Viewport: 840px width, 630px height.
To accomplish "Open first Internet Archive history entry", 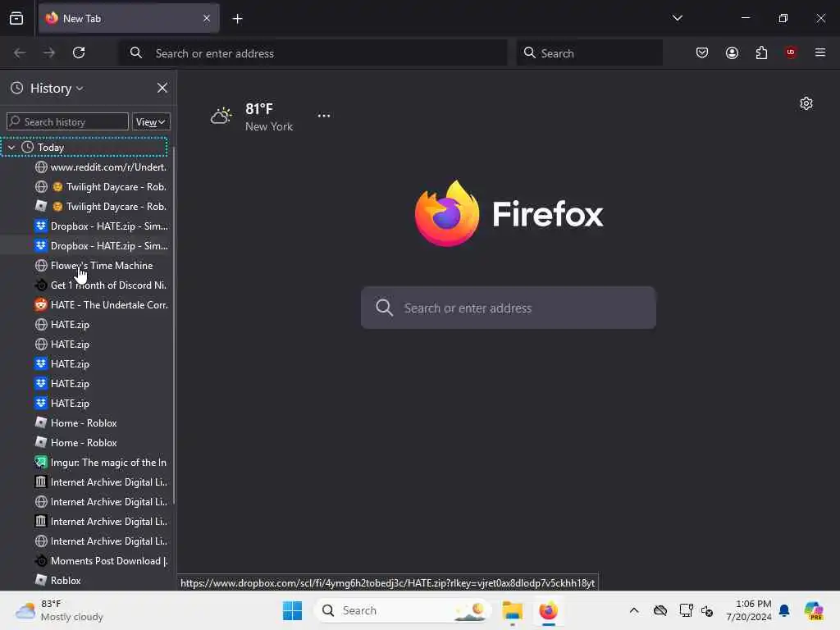I will (x=101, y=482).
